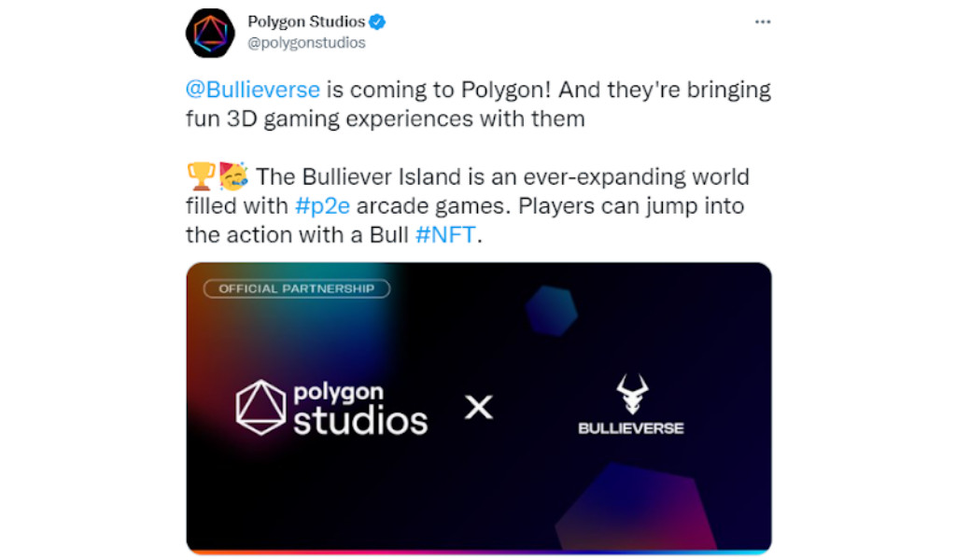956x560 pixels.
Task: Open the #p2e hashtag
Action: [x=322, y=206]
